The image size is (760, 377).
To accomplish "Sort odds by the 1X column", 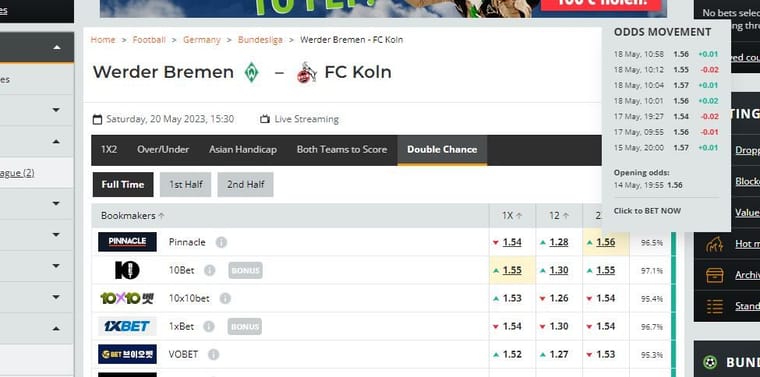I will coord(512,216).
